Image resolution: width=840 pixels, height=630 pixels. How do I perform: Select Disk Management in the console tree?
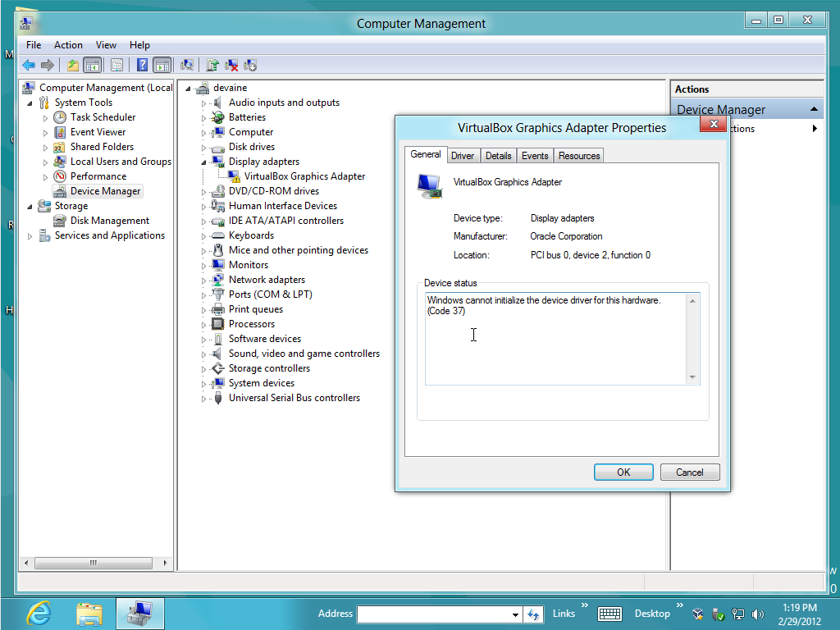110,221
